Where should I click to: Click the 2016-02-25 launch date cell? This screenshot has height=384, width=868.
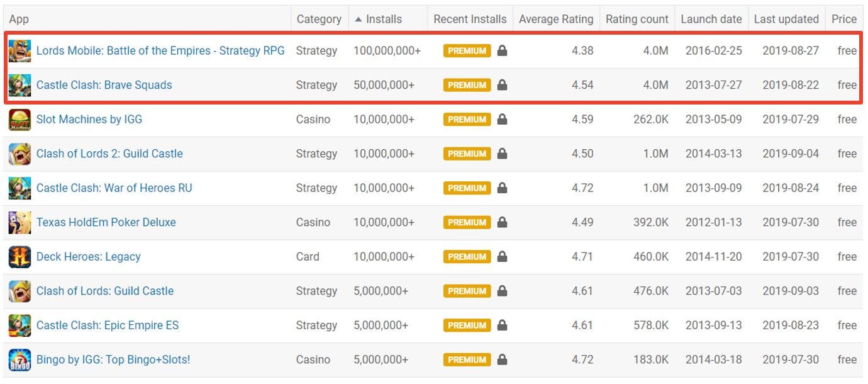coord(714,50)
